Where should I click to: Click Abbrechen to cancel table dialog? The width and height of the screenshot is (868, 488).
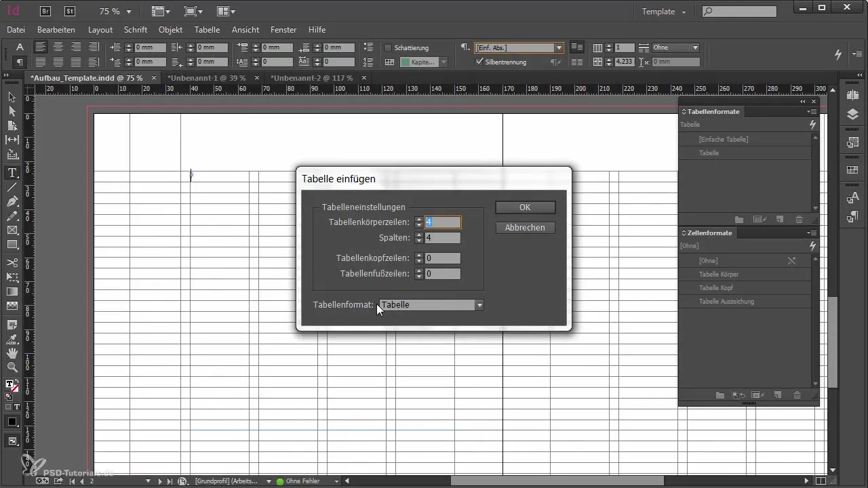coord(525,228)
